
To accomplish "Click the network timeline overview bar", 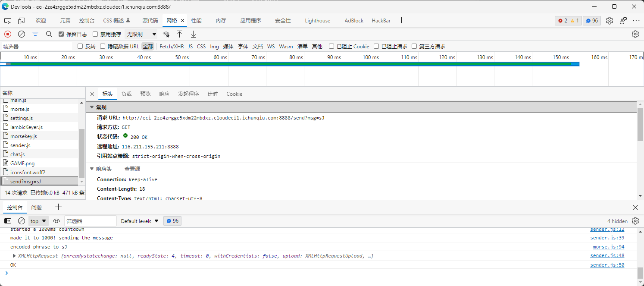I will [289, 64].
